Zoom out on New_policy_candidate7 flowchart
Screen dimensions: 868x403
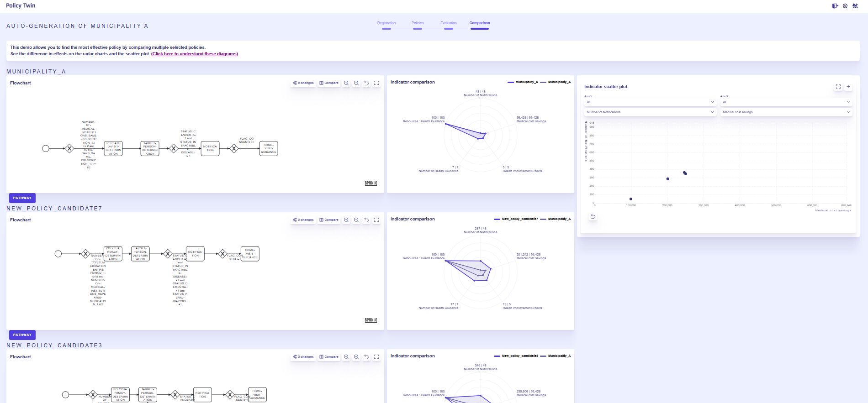356,220
